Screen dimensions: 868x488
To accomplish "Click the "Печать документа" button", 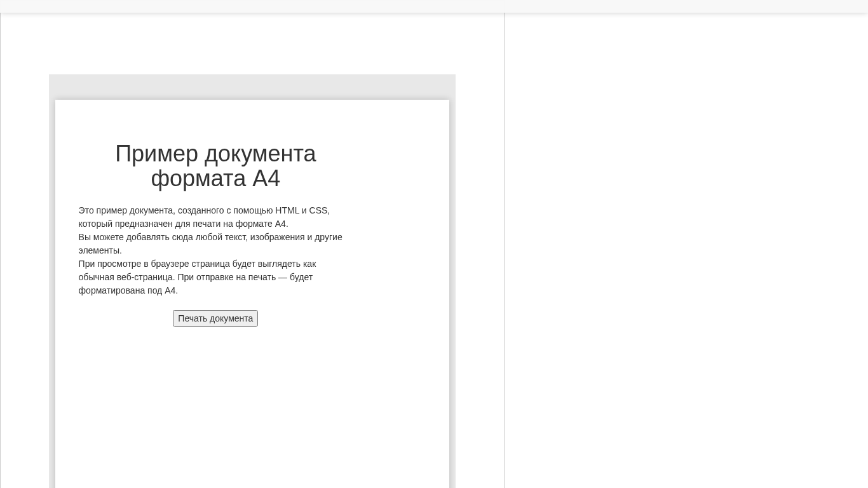I will 215,318.
